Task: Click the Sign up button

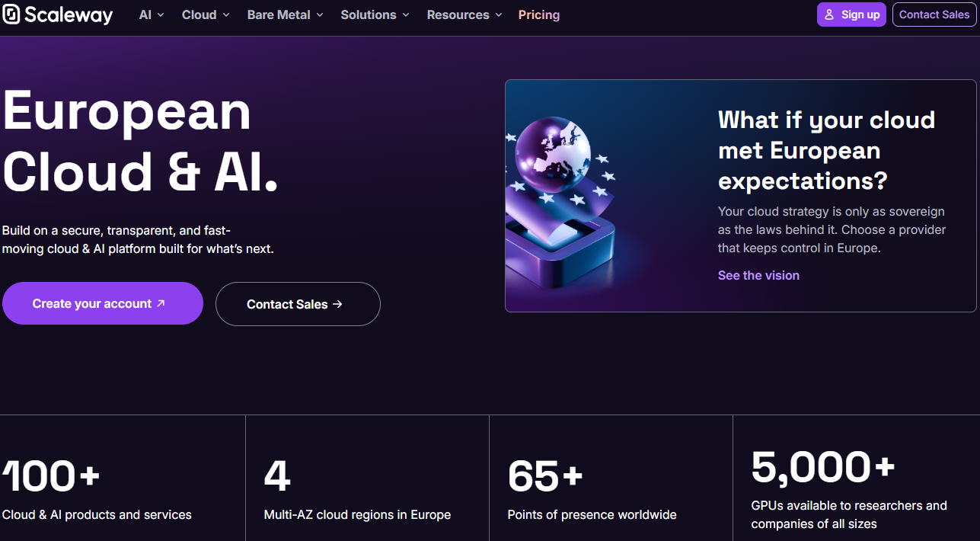Action: (851, 14)
